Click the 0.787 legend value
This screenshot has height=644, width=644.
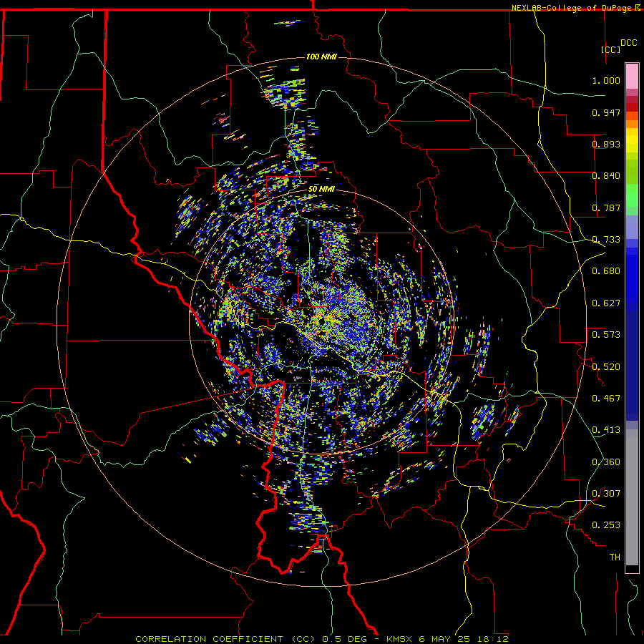click(x=606, y=208)
